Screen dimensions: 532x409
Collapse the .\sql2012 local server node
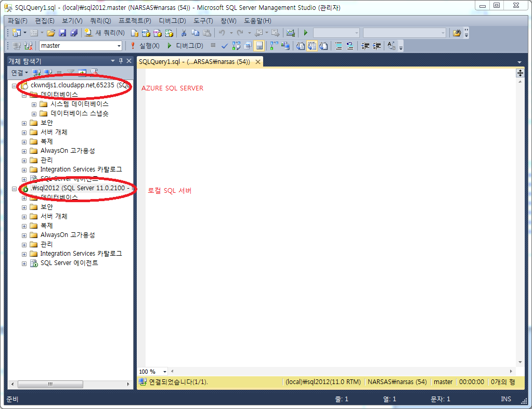[x=14, y=189]
